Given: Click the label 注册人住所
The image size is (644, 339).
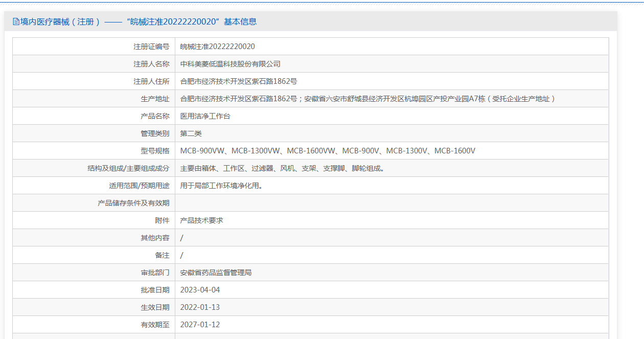Looking at the screenshot, I should point(151,81).
